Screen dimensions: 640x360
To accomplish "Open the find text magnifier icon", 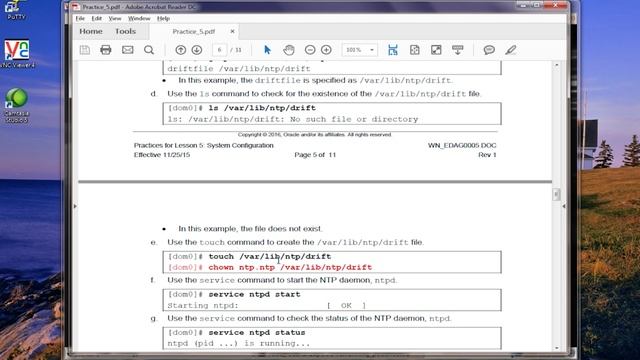I will (x=149, y=50).
